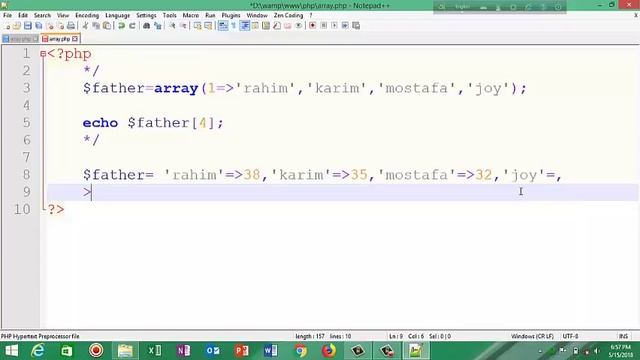Click the Save All toolbar icon
The height and width of the screenshot is (360, 640).
[x=39, y=26]
